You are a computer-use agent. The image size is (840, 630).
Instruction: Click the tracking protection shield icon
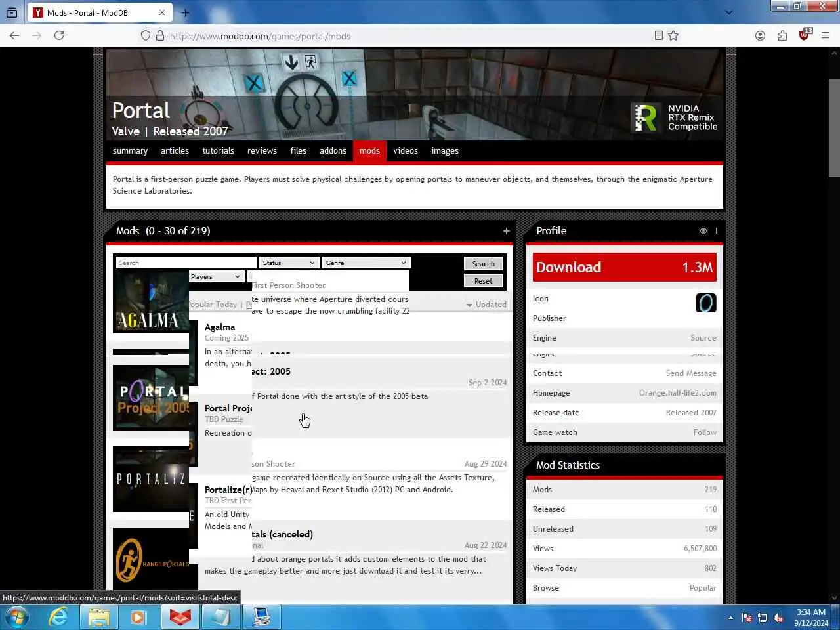[x=146, y=36]
